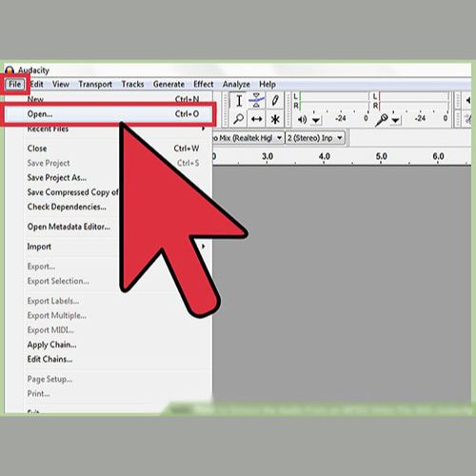This screenshot has height=476, width=476.
Task: Choose Open Metadata Editor... entry
Action: click(x=109, y=227)
